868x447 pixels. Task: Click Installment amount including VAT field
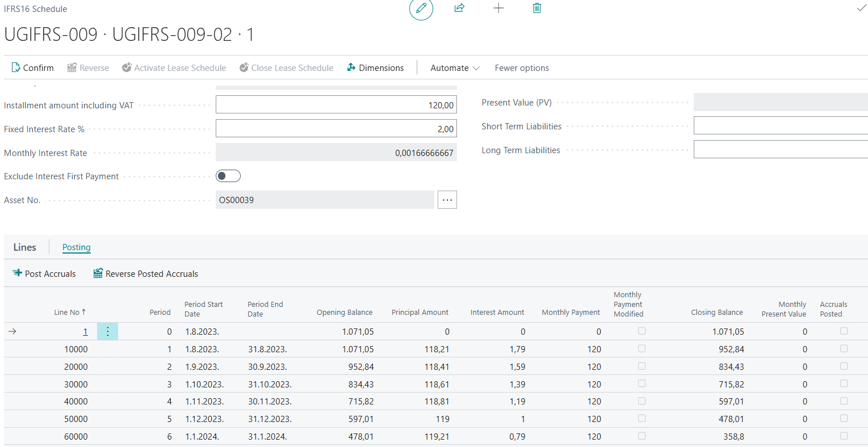click(x=336, y=105)
